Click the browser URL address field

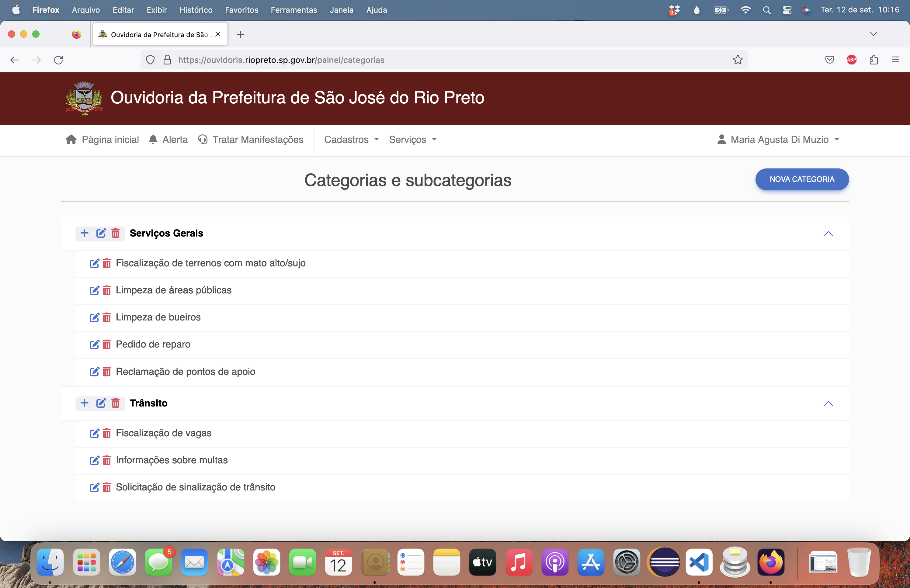pyautogui.click(x=420, y=60)
